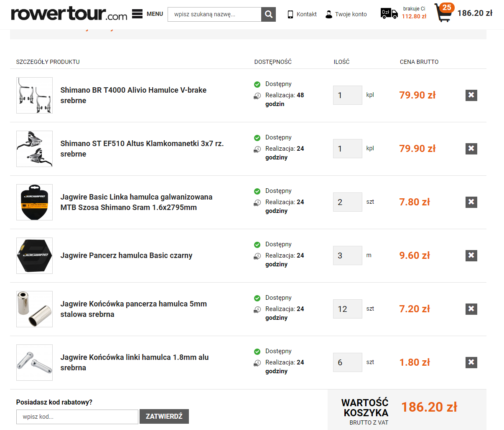Click the product search input field
The image size is (504, 430).
[x=214, y=15]
